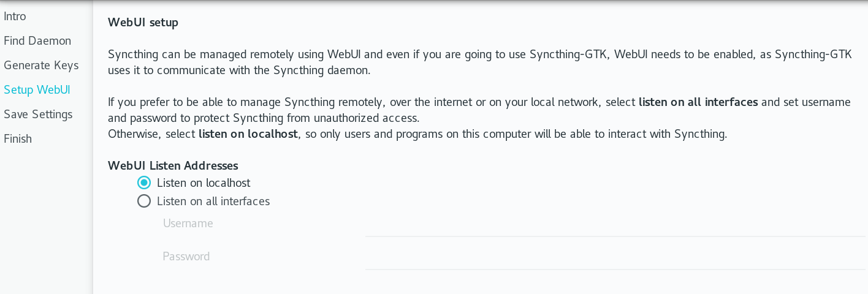Screen dimensions: 868x294
Task: Click the greyed Password label
Action: pyautogui.click(x=186, y=257)
